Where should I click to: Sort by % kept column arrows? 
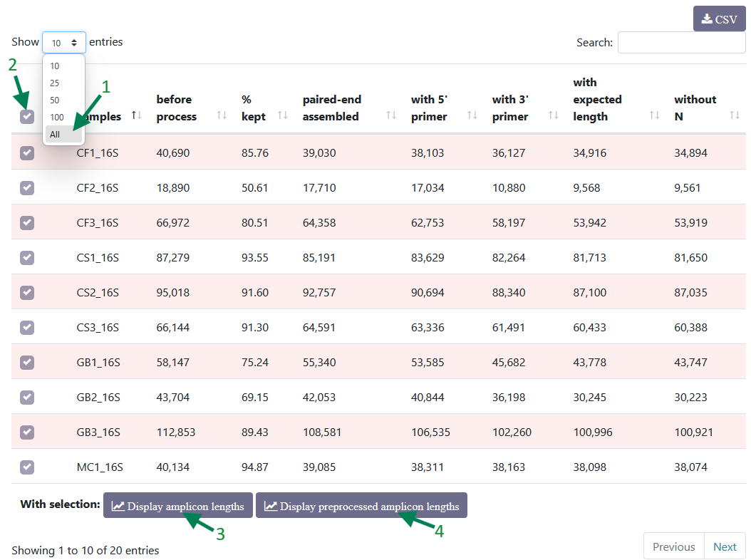click(283, 115)
